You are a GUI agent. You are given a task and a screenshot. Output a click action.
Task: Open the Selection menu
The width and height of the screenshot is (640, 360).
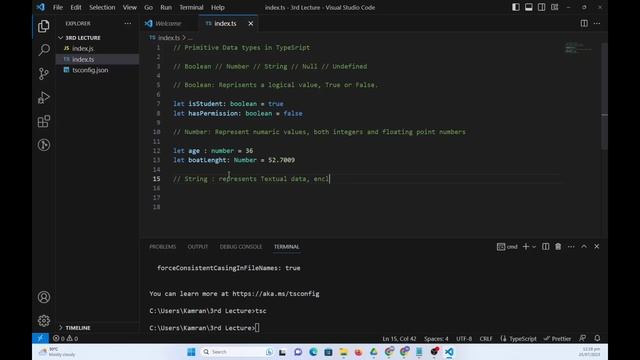tap(102, 7)
